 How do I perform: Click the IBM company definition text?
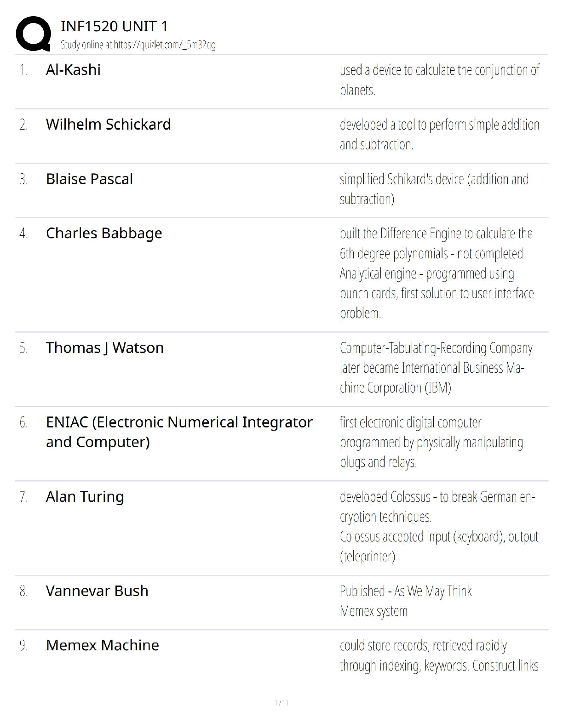[436, 368]
